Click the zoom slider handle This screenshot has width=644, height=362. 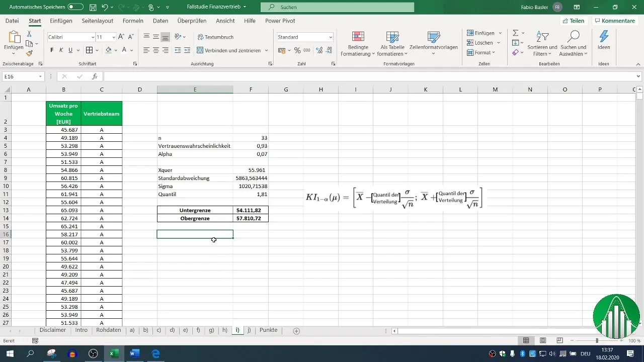[597, 340]
